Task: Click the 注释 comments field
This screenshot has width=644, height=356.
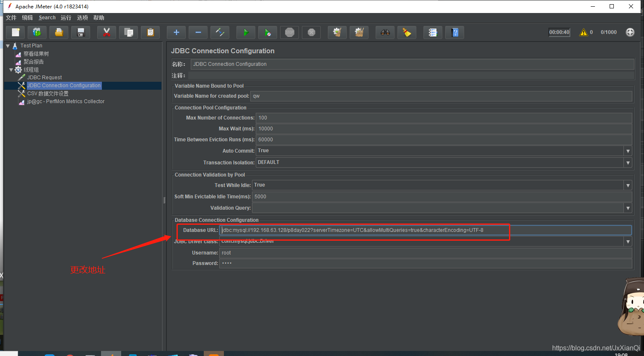Action: click(x=411, y=75)
